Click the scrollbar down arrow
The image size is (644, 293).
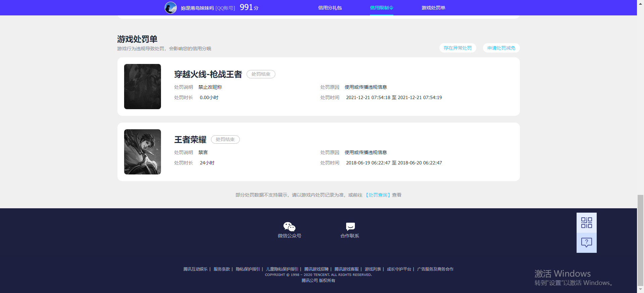[640, 289]
